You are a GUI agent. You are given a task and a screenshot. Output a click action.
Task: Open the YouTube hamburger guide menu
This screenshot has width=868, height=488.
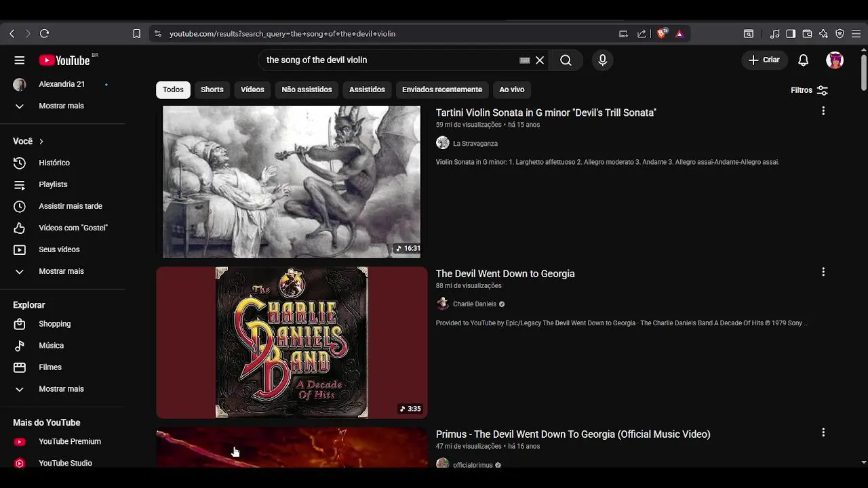pyautogui.click(x=19, y=60)
